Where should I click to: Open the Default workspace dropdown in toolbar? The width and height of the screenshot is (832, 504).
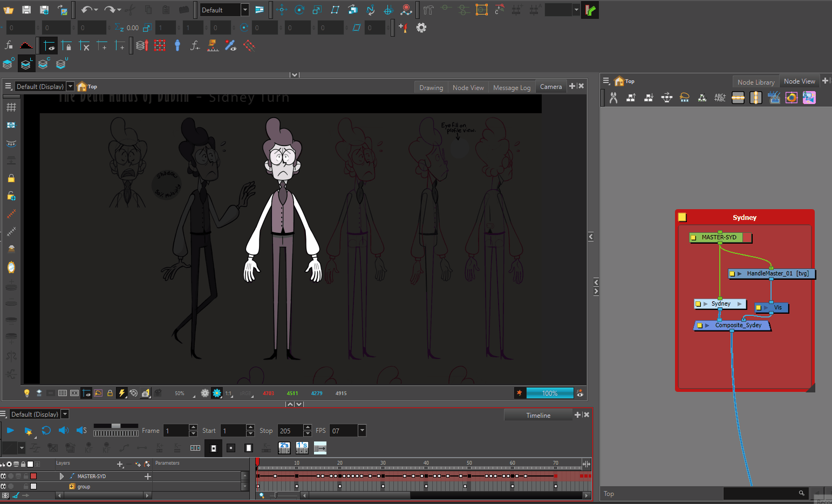click(x=245, y=10)
